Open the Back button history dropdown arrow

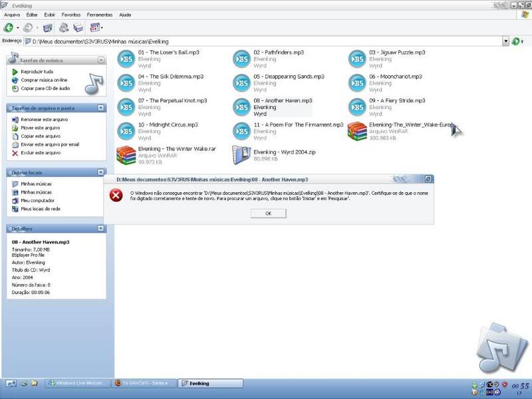coord(18,28)
